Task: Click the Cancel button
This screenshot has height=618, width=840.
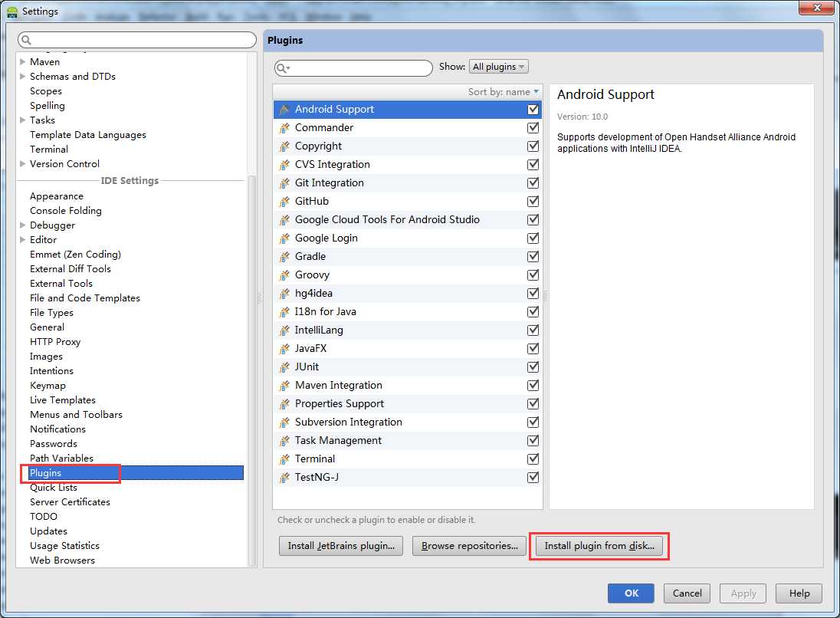Action: [687, 593]
